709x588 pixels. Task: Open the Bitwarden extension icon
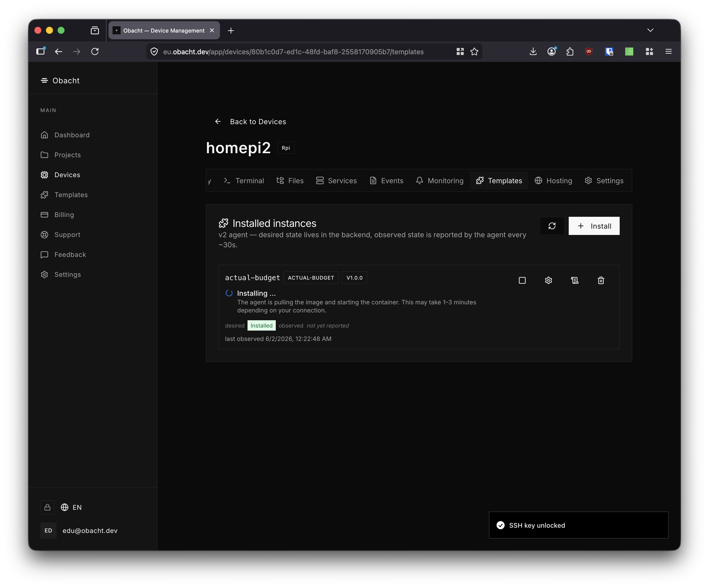609,51
